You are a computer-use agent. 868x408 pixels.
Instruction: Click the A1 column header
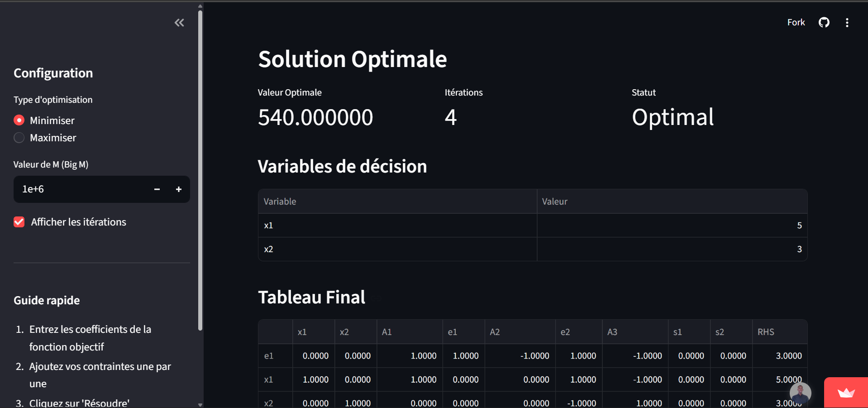tap(409, 332)
